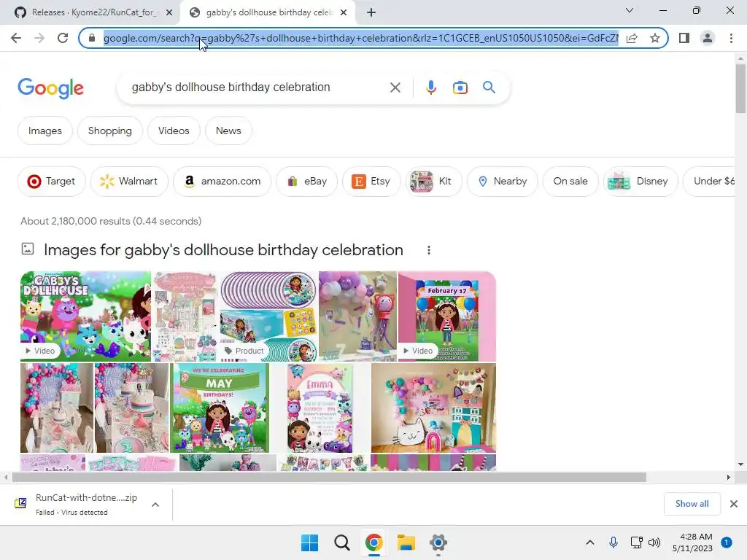
Task: Open more options for the Images section
Action: coord(429,250)
